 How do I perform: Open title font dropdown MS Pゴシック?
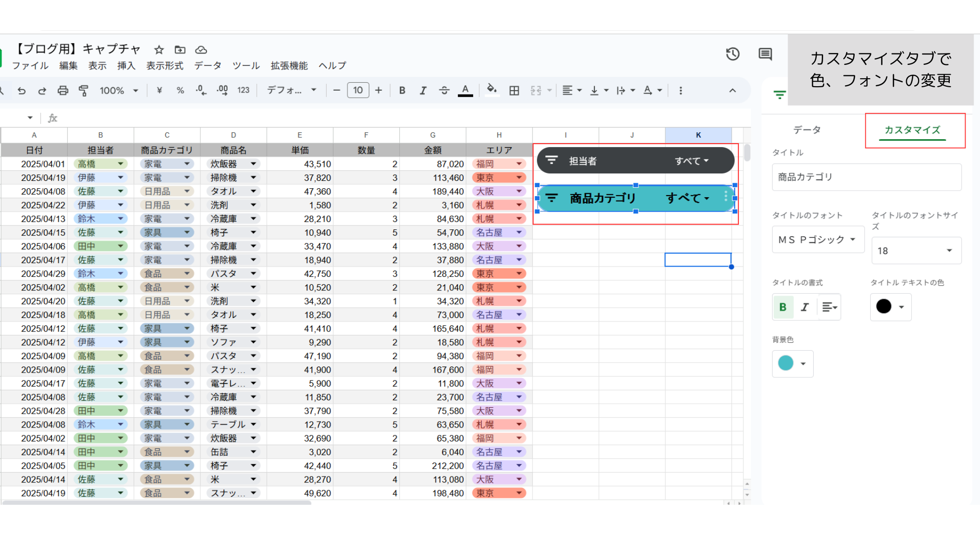click(x=818, y=239)
